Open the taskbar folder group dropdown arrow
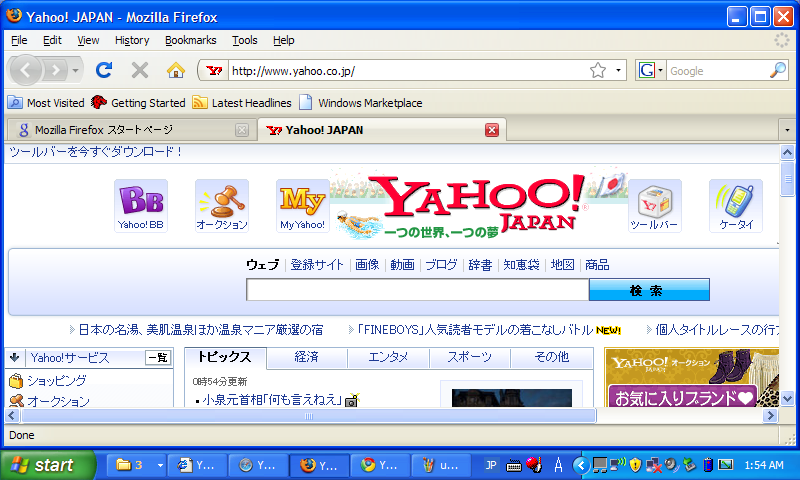Image resolution: width=800 pixels, height=480 pixels. pos(160,465)
